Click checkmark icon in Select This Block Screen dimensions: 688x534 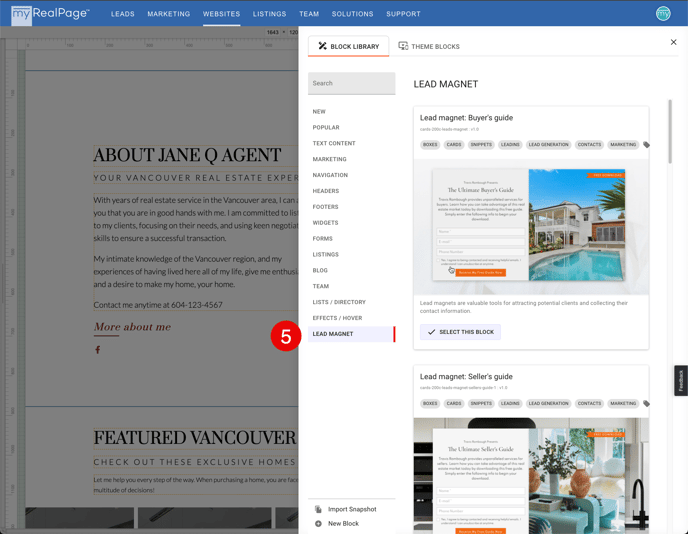pos(431,332)
